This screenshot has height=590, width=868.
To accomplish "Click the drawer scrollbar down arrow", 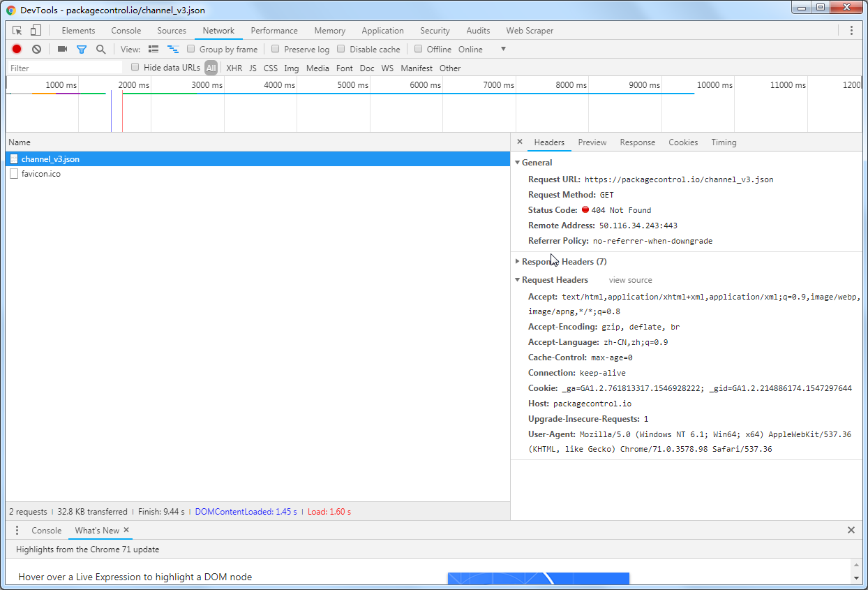I will 856,578.
